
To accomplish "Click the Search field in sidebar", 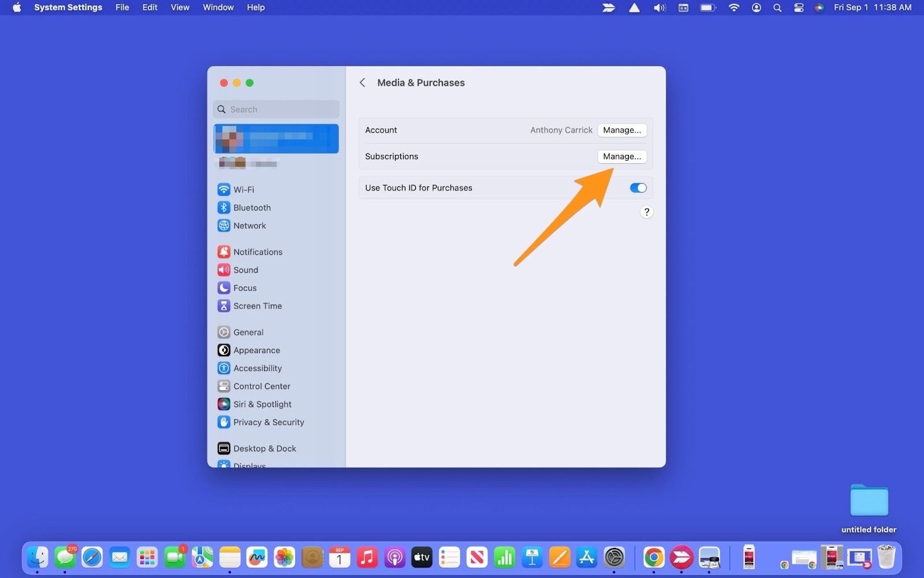I will coord(276,109).
